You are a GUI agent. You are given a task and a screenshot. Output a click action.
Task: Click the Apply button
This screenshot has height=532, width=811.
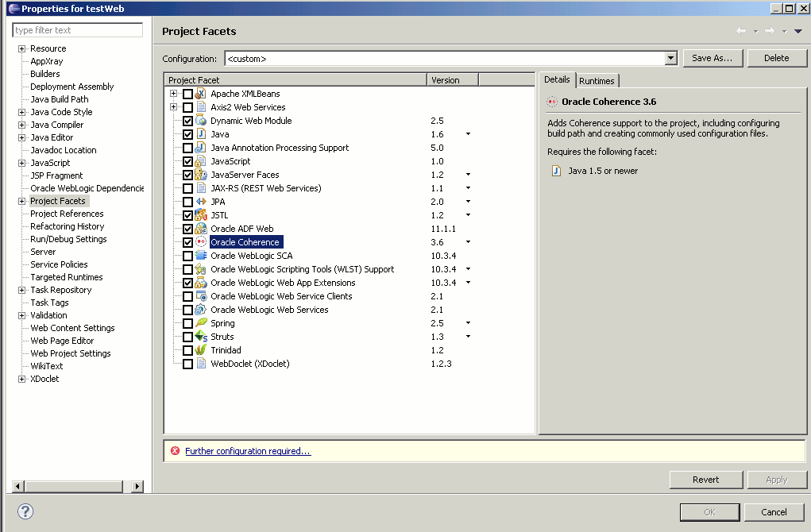point(776,480)
